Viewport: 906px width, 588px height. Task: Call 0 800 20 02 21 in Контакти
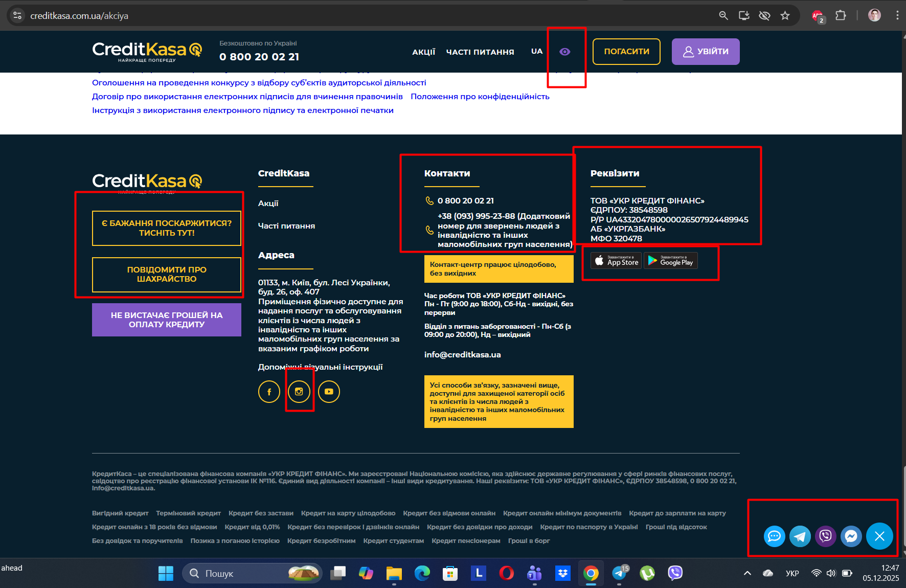pos(466,201)
